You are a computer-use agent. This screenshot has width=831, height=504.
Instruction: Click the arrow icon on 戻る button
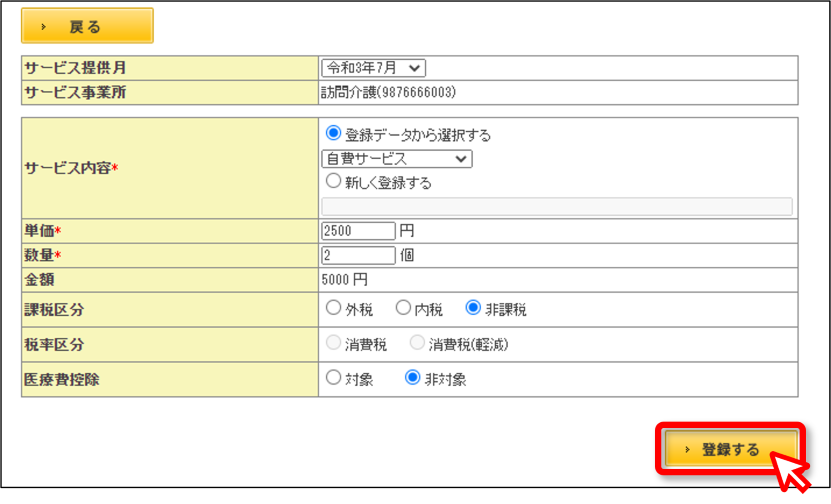pos(43,26)
